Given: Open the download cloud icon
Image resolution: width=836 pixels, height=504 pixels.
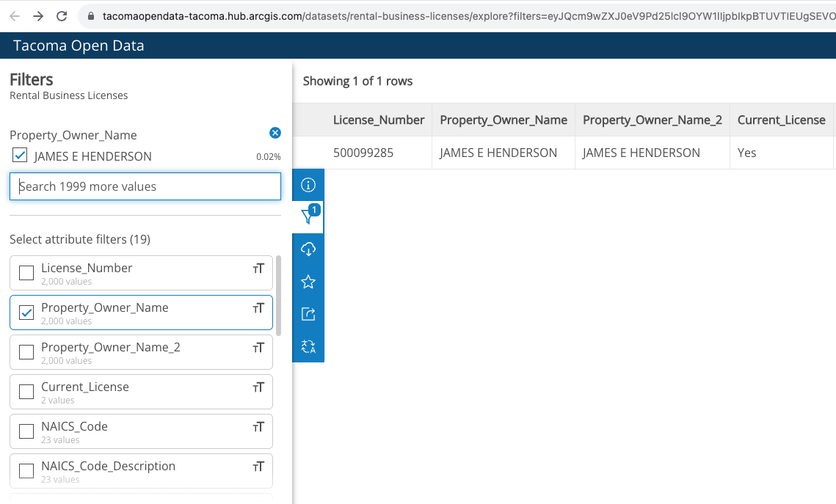Looking at the screenshot, I should coord(308,249).
